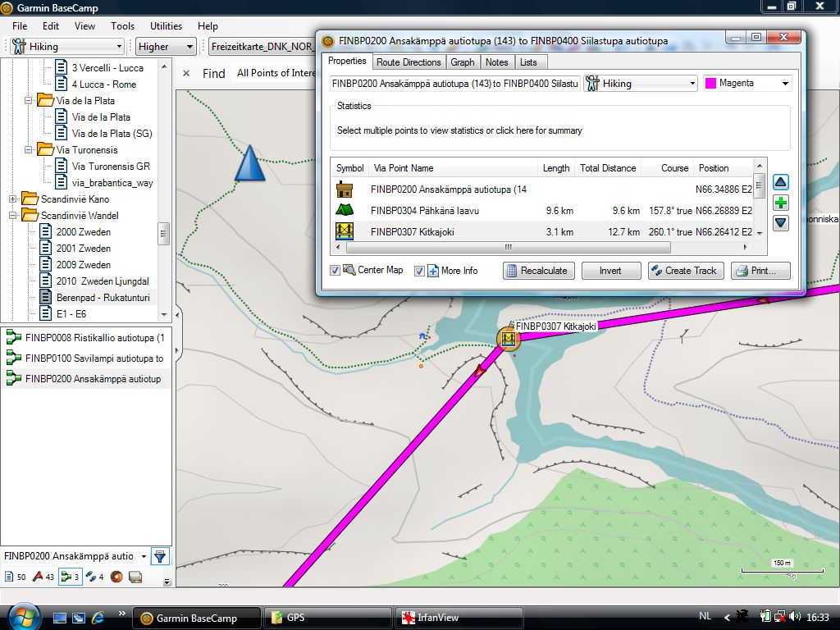
Task: Expand the Scandinavië Kano folder
Action: [13, 199]
